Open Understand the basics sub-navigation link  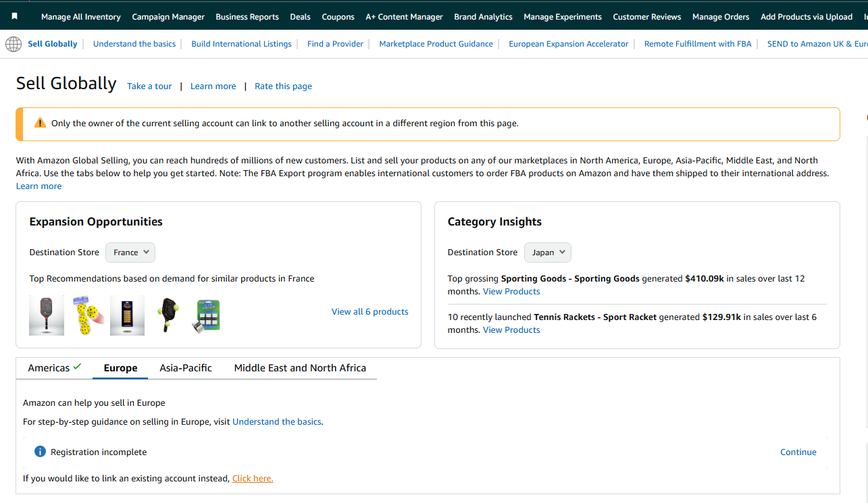[x=134, y=44]
